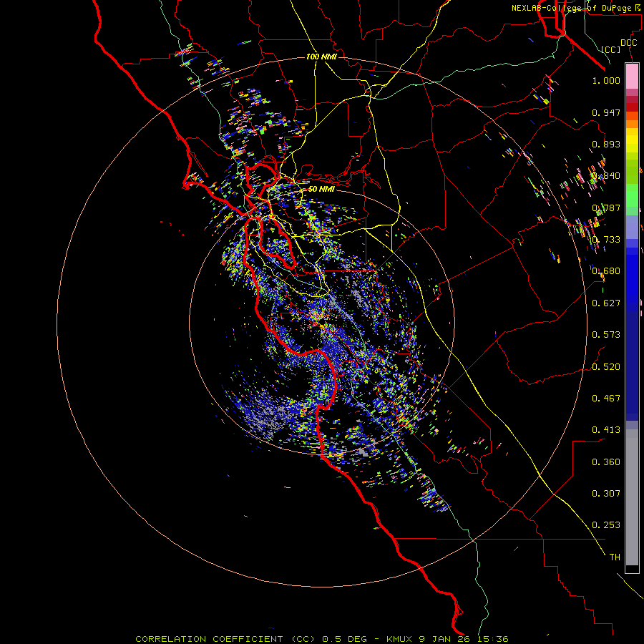Pick the gray segment of the color scale
This screenshot has height=644, width=644.
pyautogui.click(x=632, y=497)
